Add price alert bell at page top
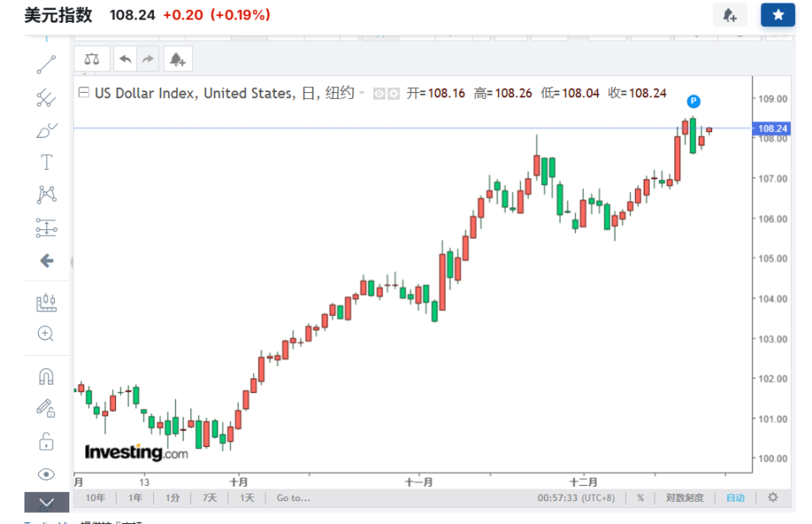The width and height of the screenshot is (812, 524). coord(730,15)
